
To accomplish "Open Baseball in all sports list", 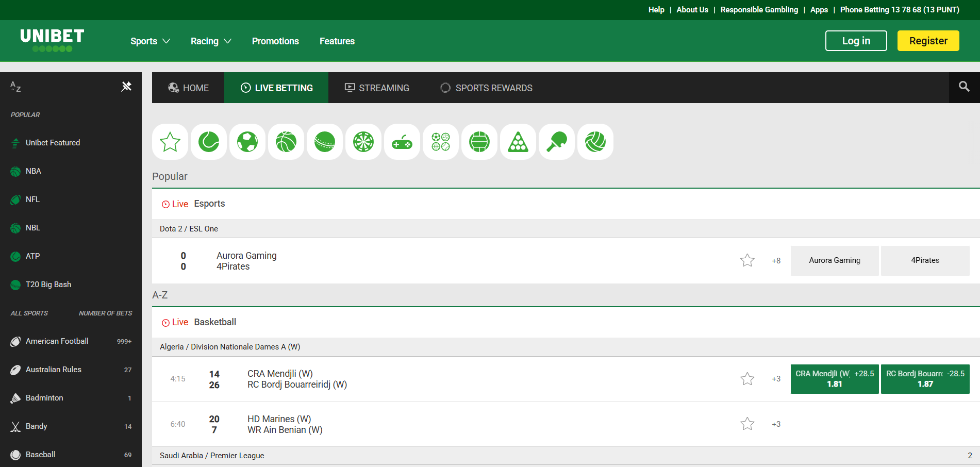I will (71, 455).
